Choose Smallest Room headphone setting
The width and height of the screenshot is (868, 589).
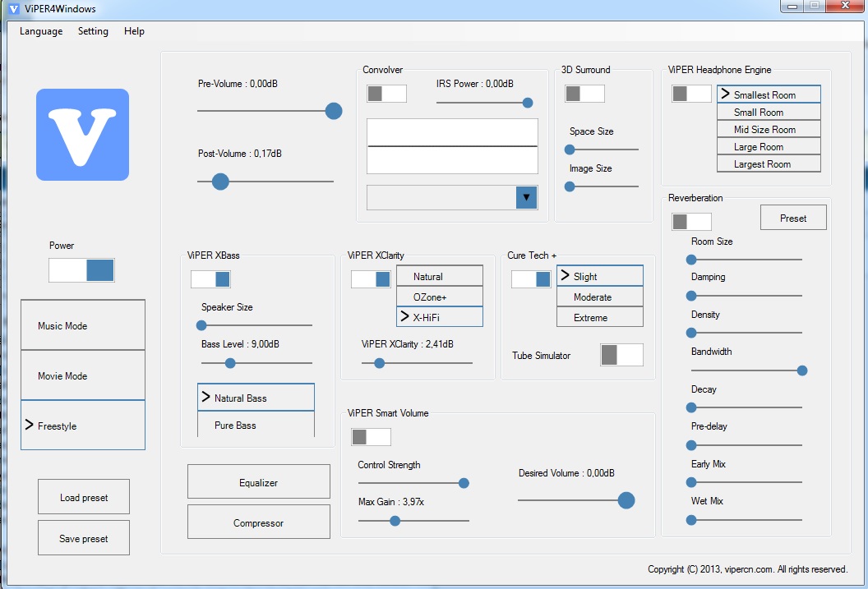pyautogui.click(x=769, y=94)
